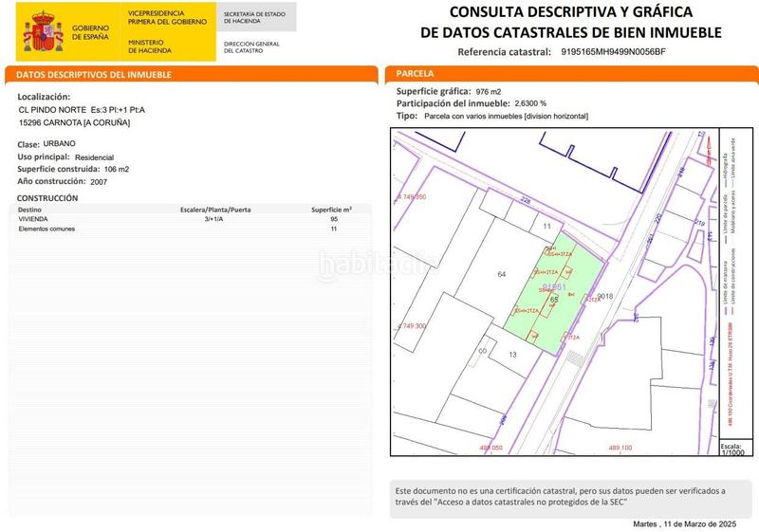This screenshot has height=532, width=759.
Task: Click the habitaclia watermark logo
Action: [x=377, y=263]
